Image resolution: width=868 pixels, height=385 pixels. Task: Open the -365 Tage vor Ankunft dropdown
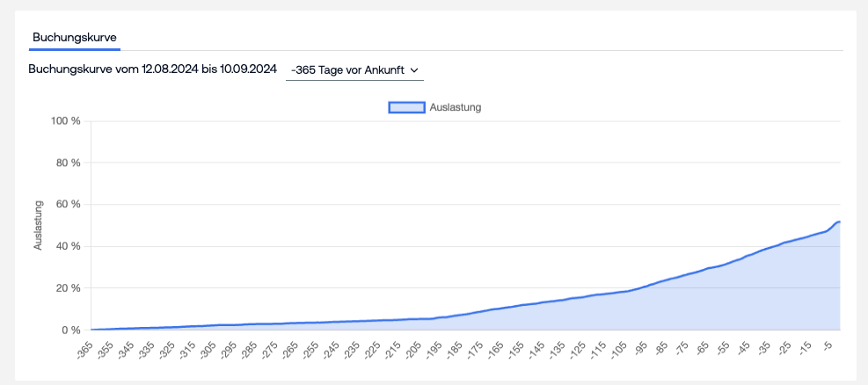pyautogui.click(x=354, y=70)
